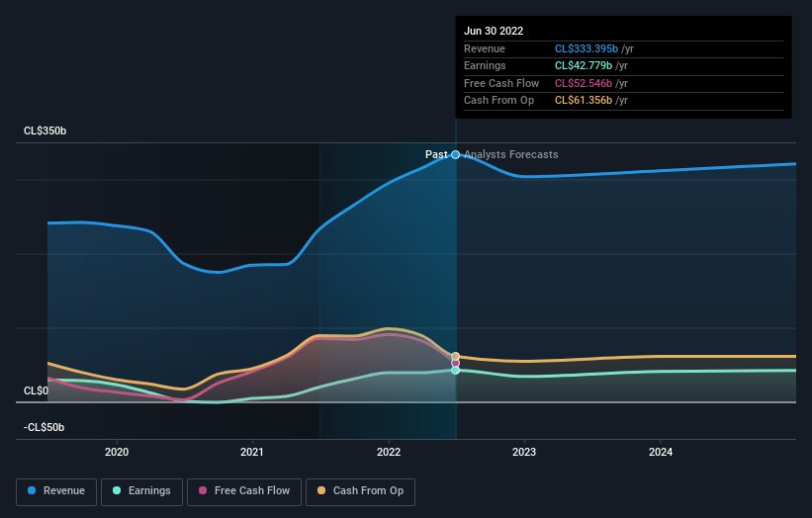This screenshot has width=812, height=518.
Task: Click the 2022 x-axis label
Action: 389,453
